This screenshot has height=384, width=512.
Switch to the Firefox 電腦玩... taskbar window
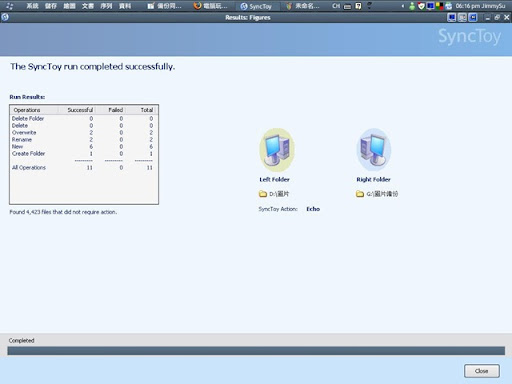pyautogui.click(x=211, y=6)
